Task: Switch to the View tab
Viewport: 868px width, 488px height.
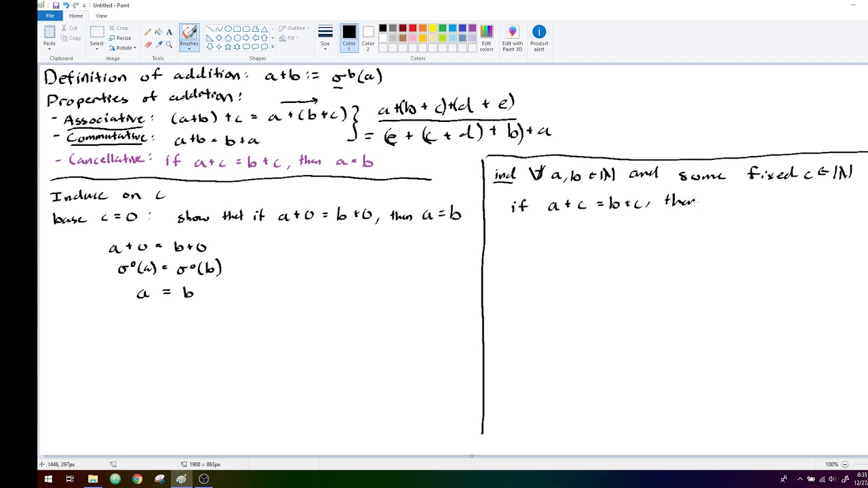Action: coord(101,16)
